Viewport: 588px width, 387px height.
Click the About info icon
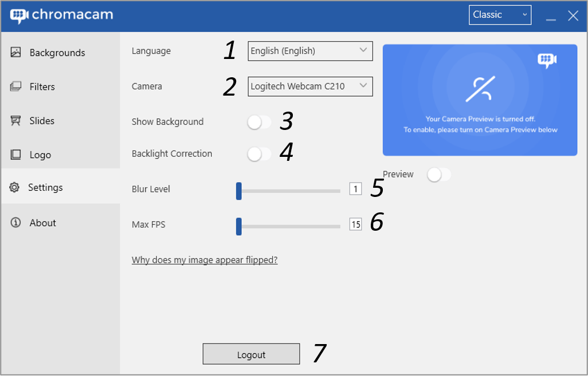pyautogui.click(x=15, y=223)
